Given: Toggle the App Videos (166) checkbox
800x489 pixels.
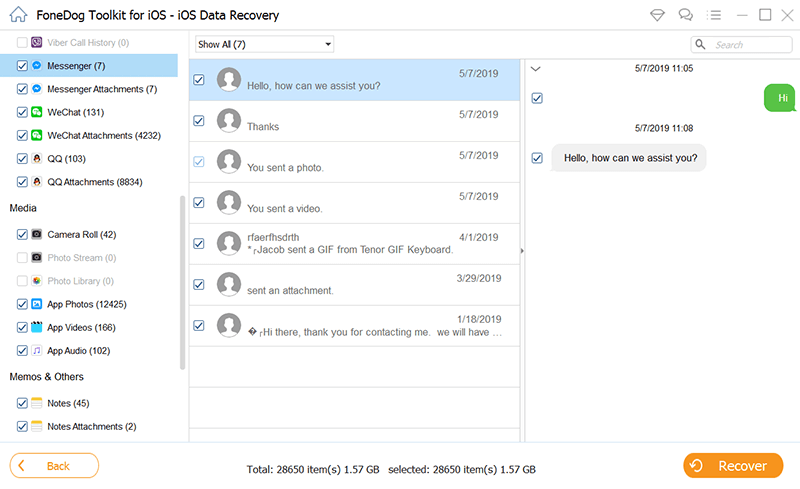Looking at the screenshot, I should click(x=22, y=327).
